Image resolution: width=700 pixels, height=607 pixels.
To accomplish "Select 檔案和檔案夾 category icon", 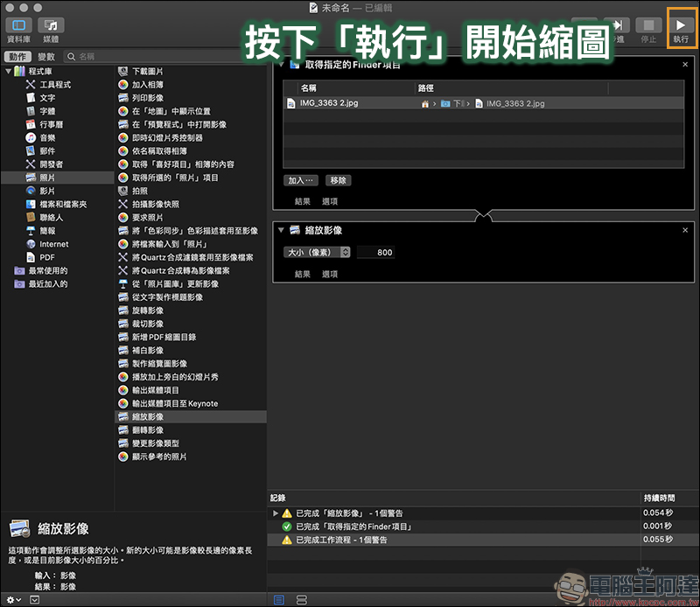I will (31, 205).
